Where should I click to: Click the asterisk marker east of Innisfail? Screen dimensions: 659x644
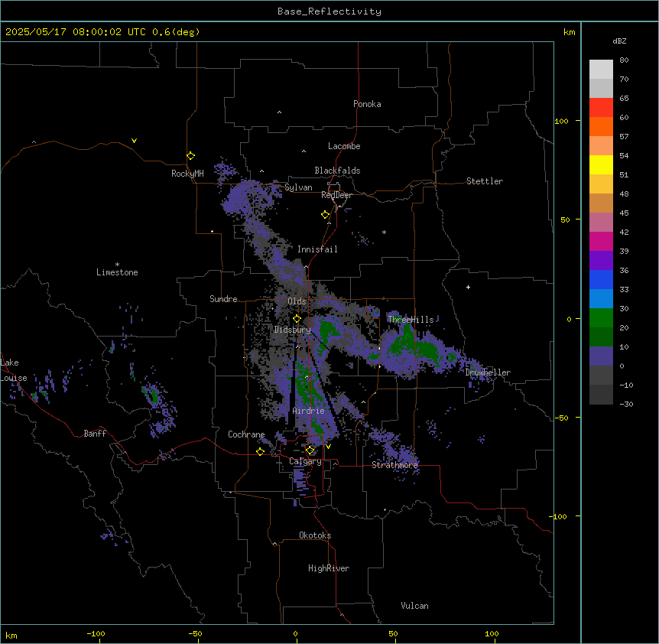pyautogui.click(x=384, y=232)
